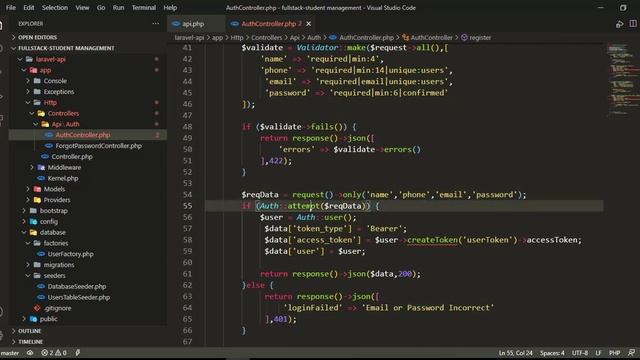The height and width of the screenshot is (360, 640).
Task: Open the File menu
Action: pos(11,7)
